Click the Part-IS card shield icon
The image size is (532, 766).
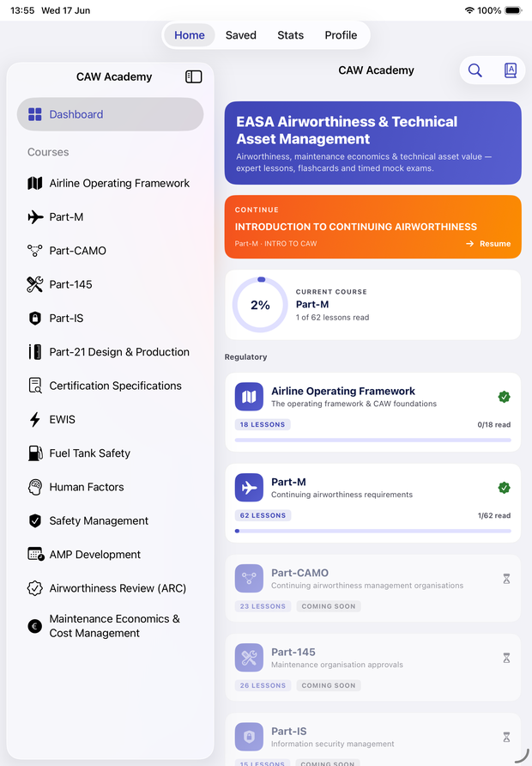point(249,737)
